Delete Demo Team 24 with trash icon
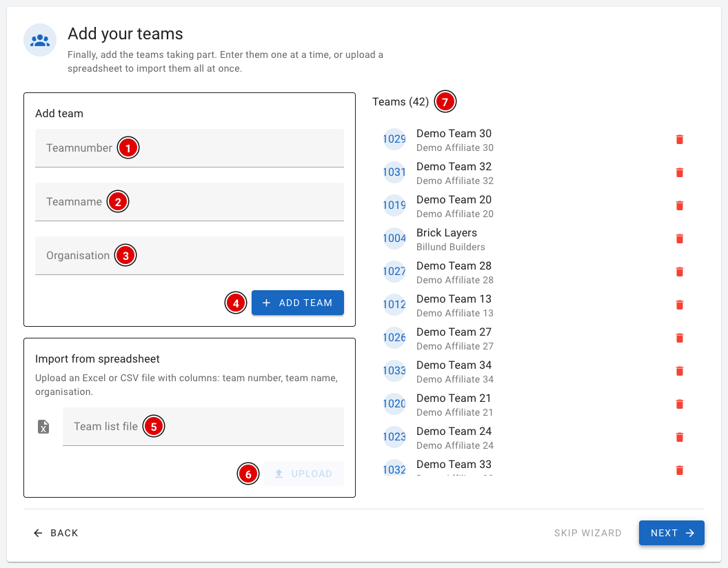Viewport: 728px width, 568px height. coord(679,437)
